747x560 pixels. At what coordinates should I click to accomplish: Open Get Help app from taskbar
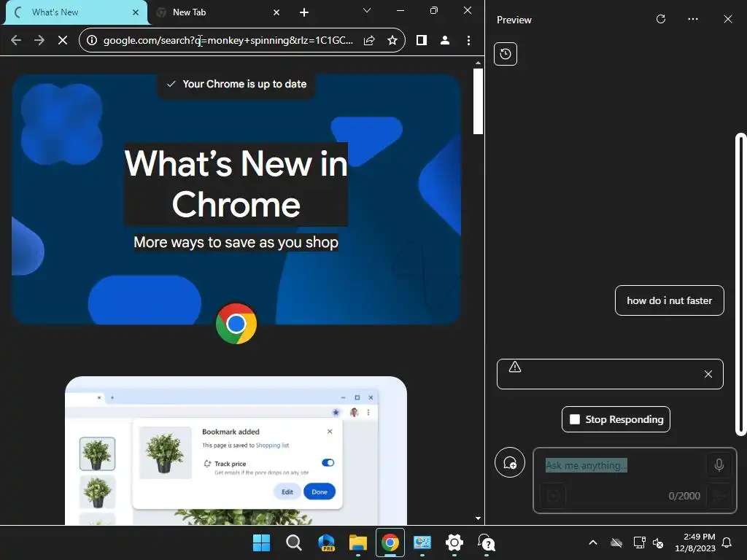(487, 542)
